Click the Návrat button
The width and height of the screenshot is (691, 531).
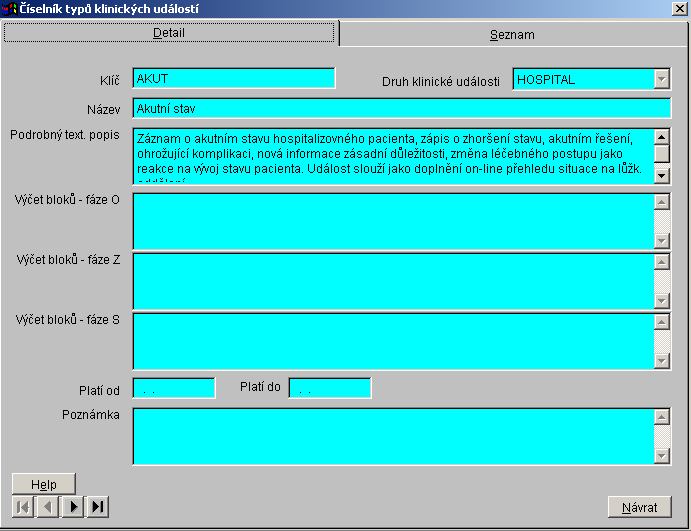[639, 507]
